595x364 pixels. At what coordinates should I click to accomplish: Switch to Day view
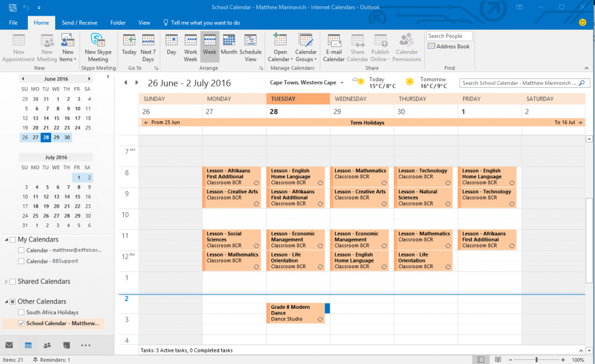tap(171, 44)
